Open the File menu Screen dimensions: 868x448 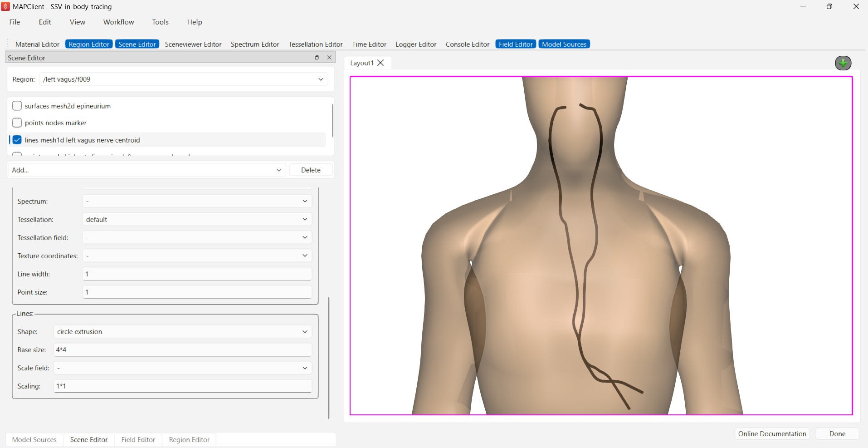[x=15, y=22]
